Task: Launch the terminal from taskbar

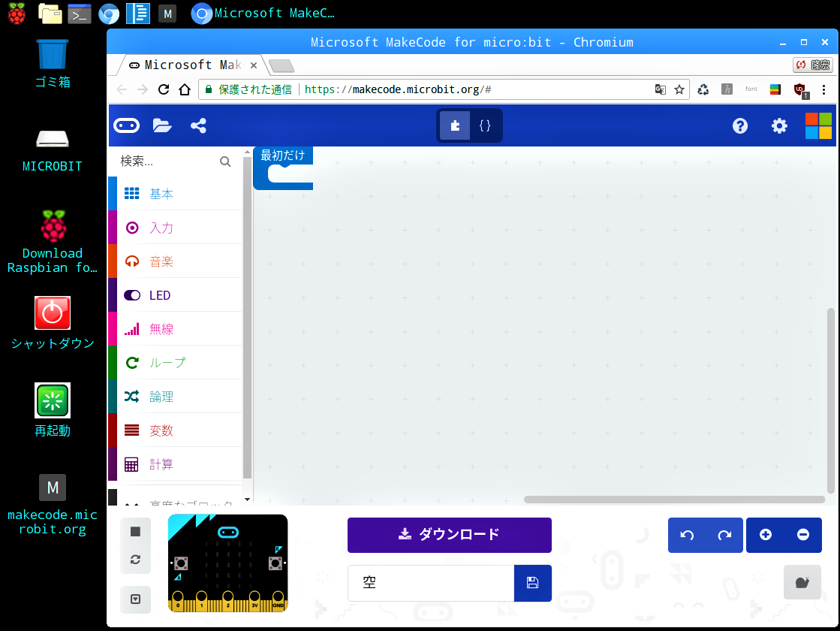Action: (80, 14)
